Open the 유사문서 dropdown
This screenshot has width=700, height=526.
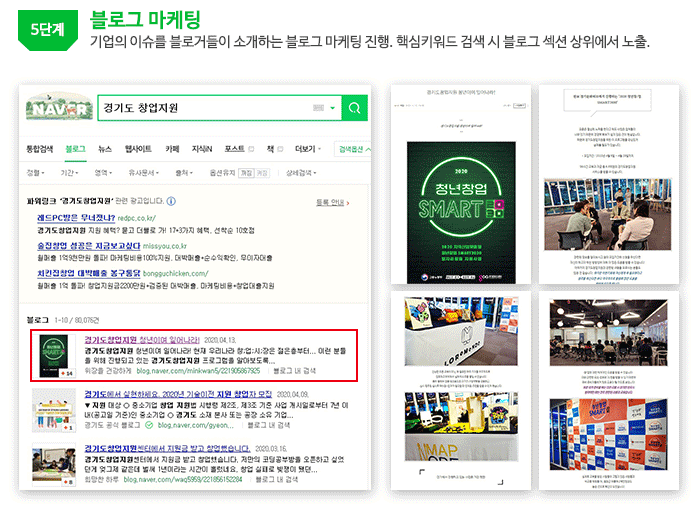(x=143, y=173)
